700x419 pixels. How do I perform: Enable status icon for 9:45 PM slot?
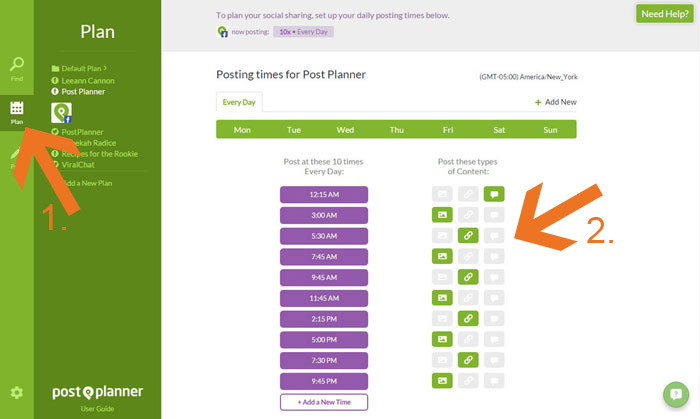click(494, 381)
